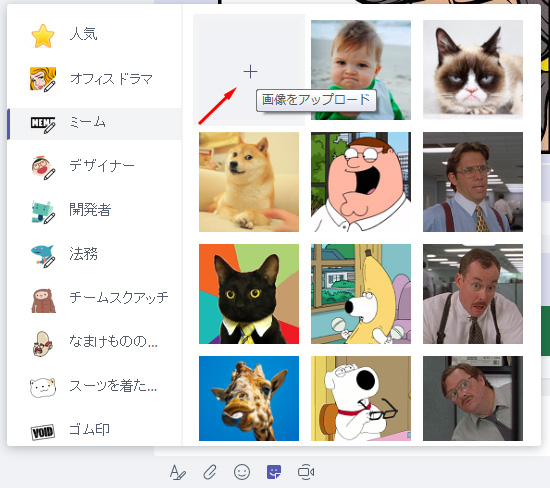This screenshot has width=550, height=488.
Task: Open the emoji smiley icon
Action: pyautogui.click(x=242, y=472)
